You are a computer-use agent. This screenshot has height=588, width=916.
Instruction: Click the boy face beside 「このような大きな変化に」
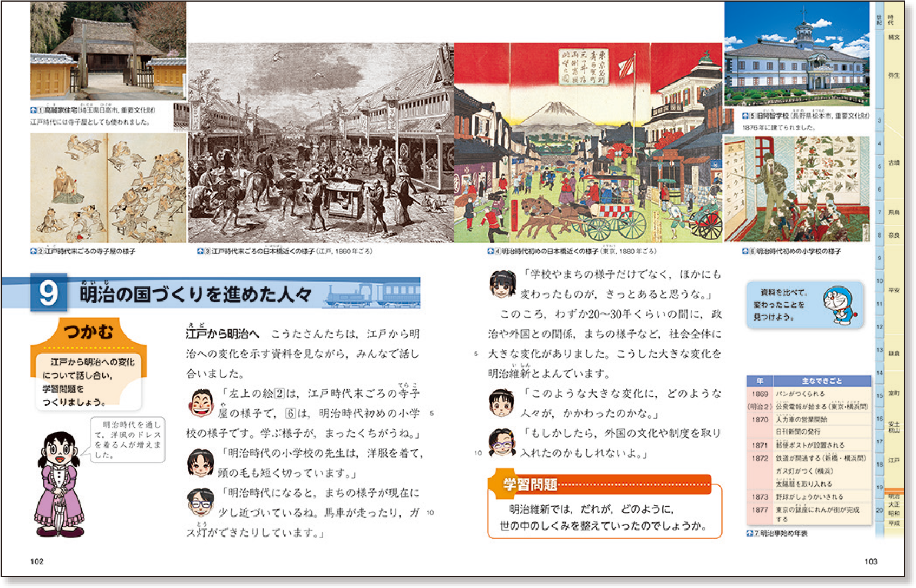(501, 403)
